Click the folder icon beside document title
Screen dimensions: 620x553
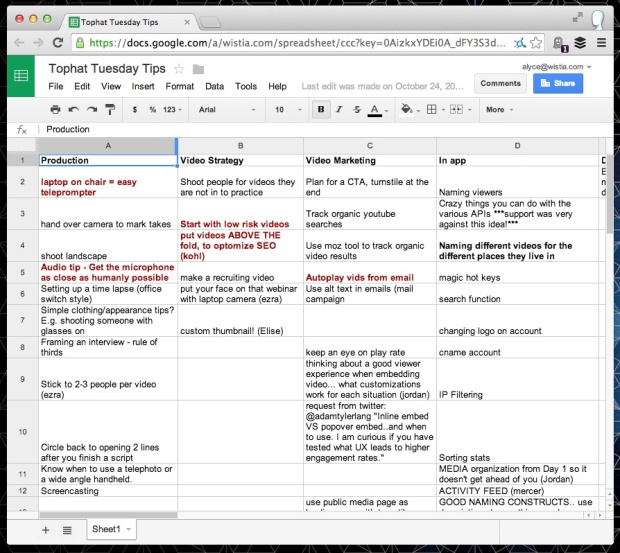click(x=198, y=70)
